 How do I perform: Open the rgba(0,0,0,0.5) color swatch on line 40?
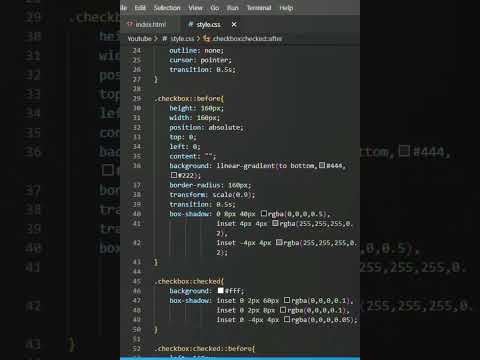(264, 213)
